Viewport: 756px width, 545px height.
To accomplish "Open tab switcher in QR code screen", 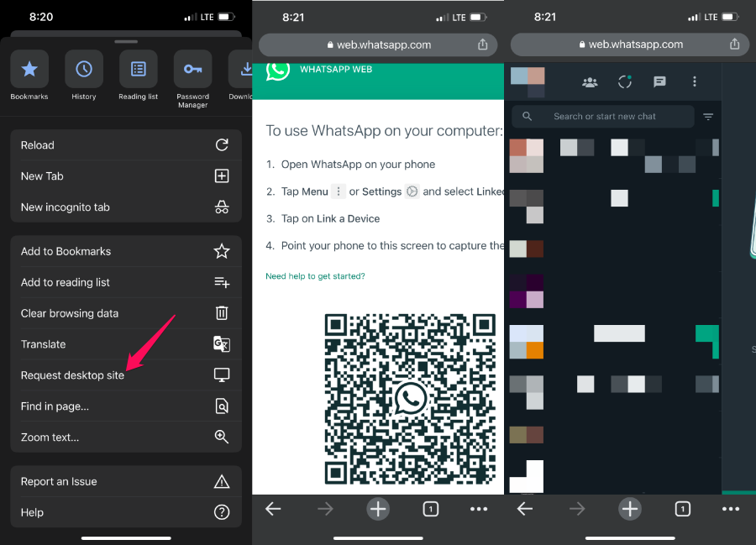I will pos(431,509).
